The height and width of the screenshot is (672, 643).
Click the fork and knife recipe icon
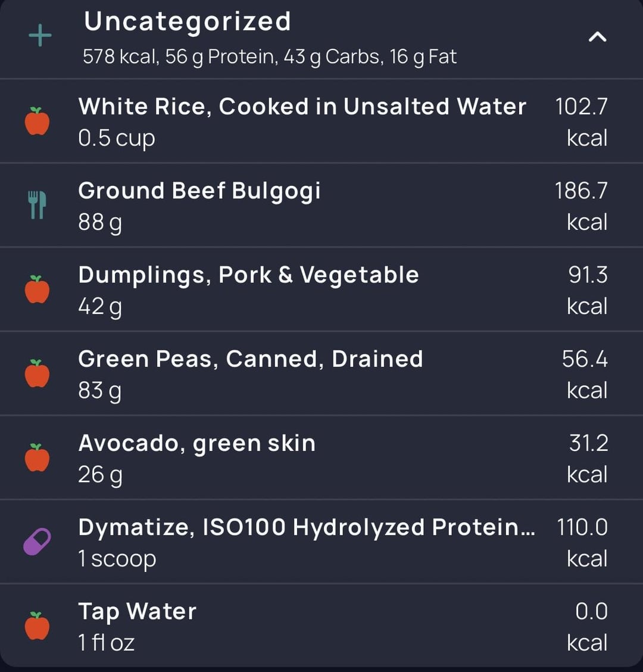click(x=38, y=205)
